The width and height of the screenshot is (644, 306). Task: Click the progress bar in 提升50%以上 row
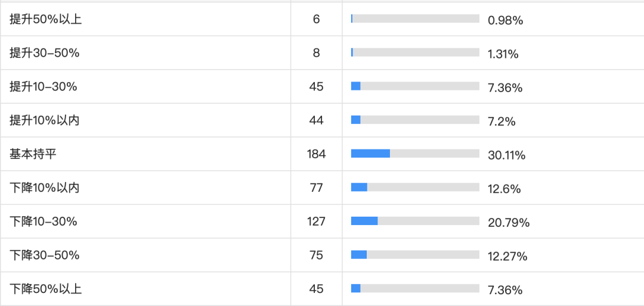pos(415,18)
